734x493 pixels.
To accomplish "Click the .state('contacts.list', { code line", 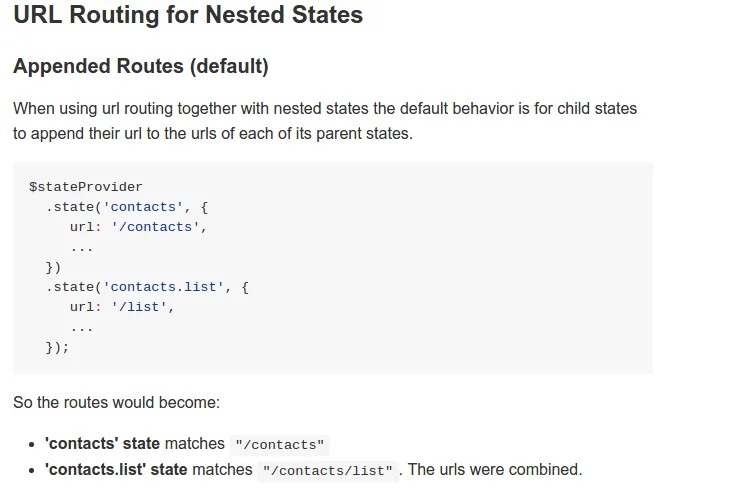I will click(x=147, y=287).
